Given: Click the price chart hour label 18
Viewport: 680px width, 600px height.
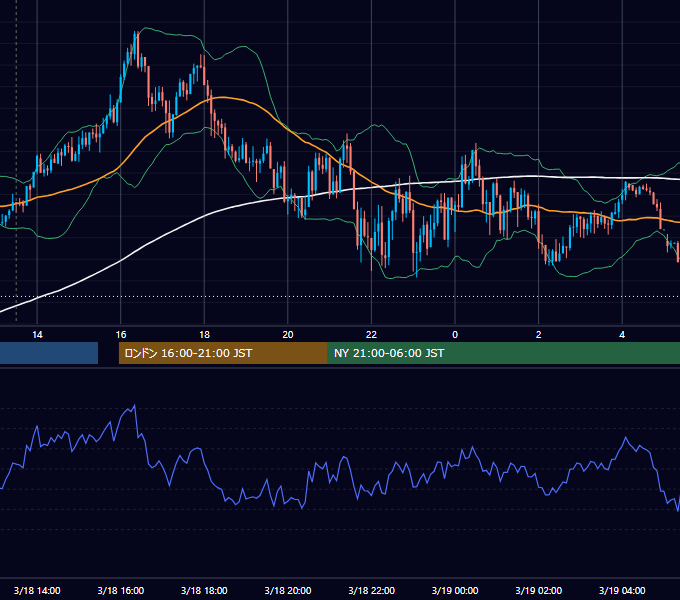Looking at the screenshot, I should click(204, 335).
